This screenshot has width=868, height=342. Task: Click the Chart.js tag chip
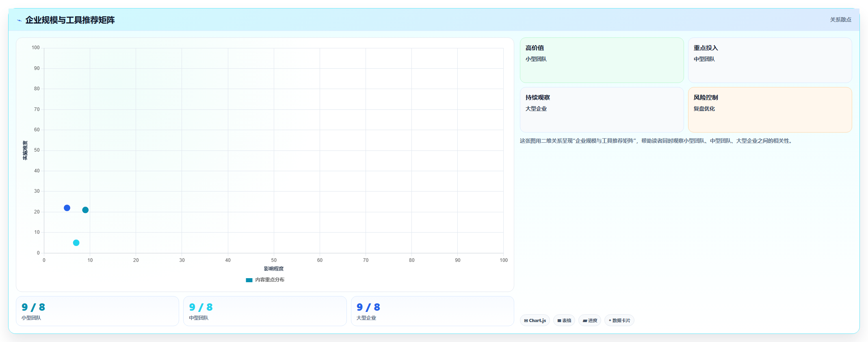(x=535, y=320)
